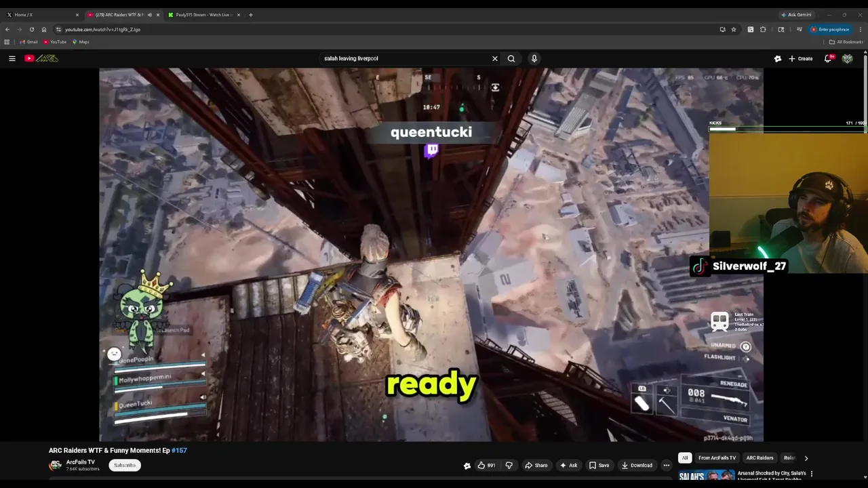Image resolution: width=868 pixels, height=488 pixels.
Task: Click the hype icon left of like
Action: (x=467, y=466)
